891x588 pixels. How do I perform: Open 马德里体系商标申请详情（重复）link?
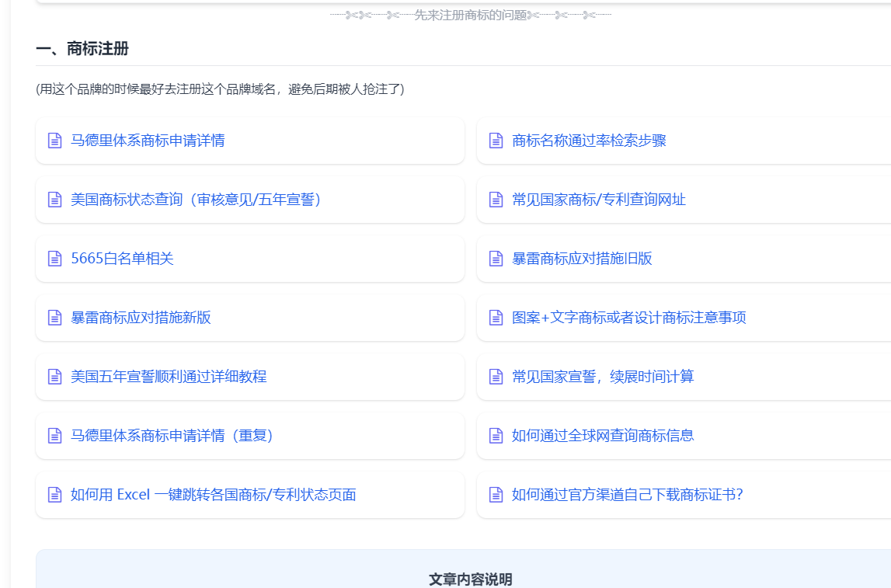tap(172, 436)
